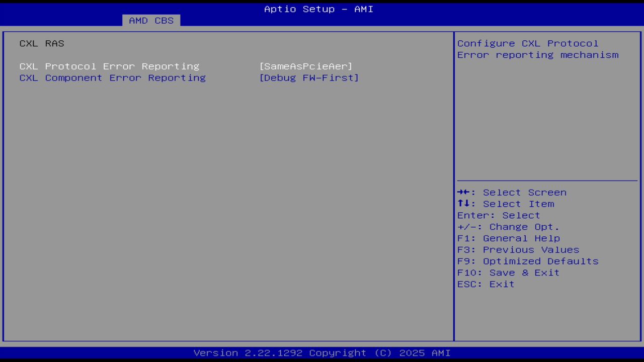Open the Debug FW-First value dropdown
644x362 pixels.
pos(309,78)
